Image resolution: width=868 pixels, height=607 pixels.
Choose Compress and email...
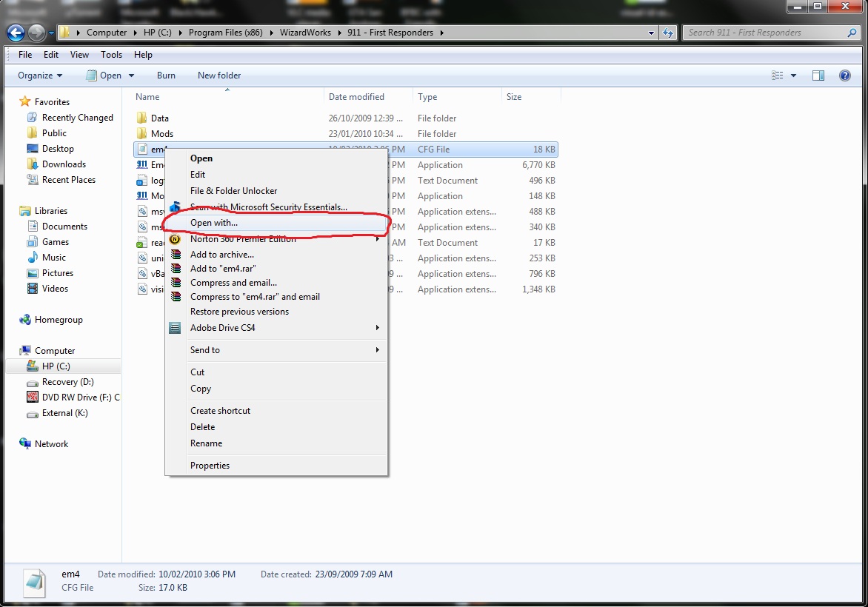click(277, 283)
